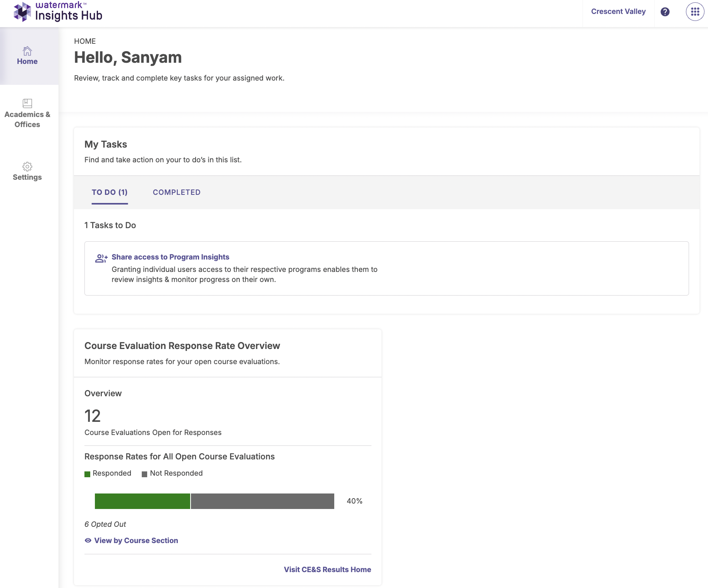Click the eye icon beside View by Course Section
This screenshot has width=708, height=588.
[x=88, y=540]
